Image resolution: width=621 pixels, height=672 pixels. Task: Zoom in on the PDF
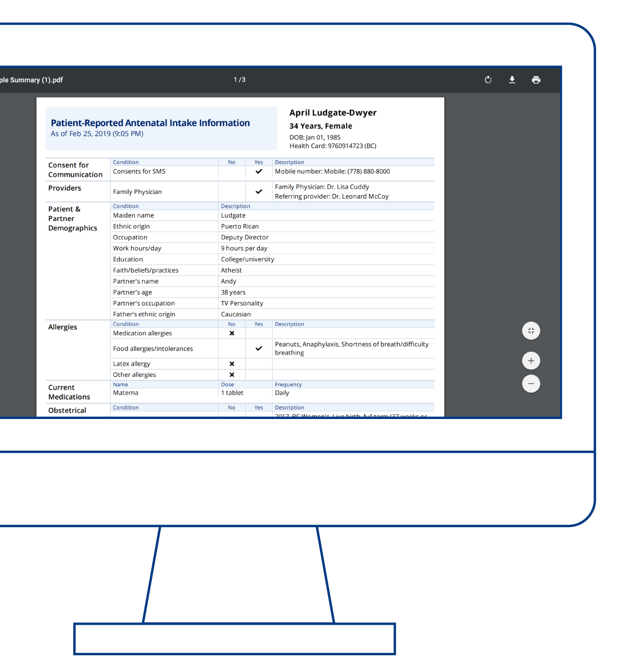(x=531, y=361)
